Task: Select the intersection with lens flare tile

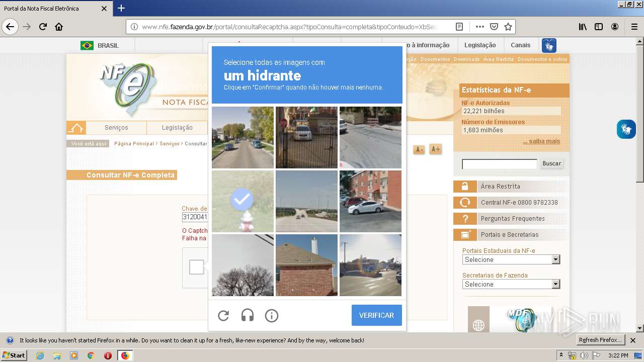Action: pos(370,265)
